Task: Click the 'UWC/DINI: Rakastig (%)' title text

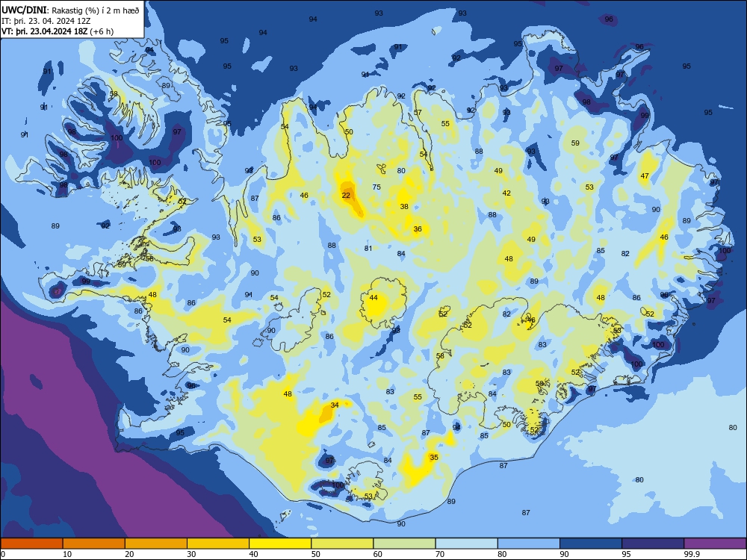Action: (x=70, y=10)
